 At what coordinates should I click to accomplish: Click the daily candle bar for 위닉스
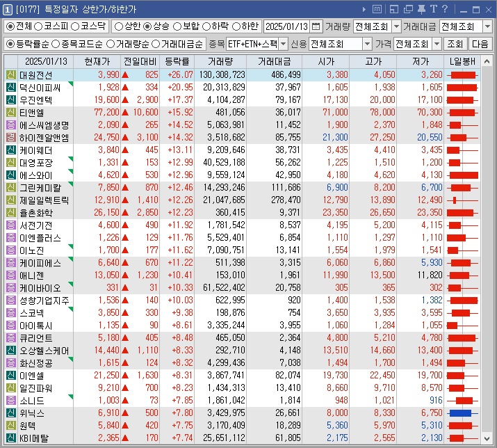pos(462,413)
